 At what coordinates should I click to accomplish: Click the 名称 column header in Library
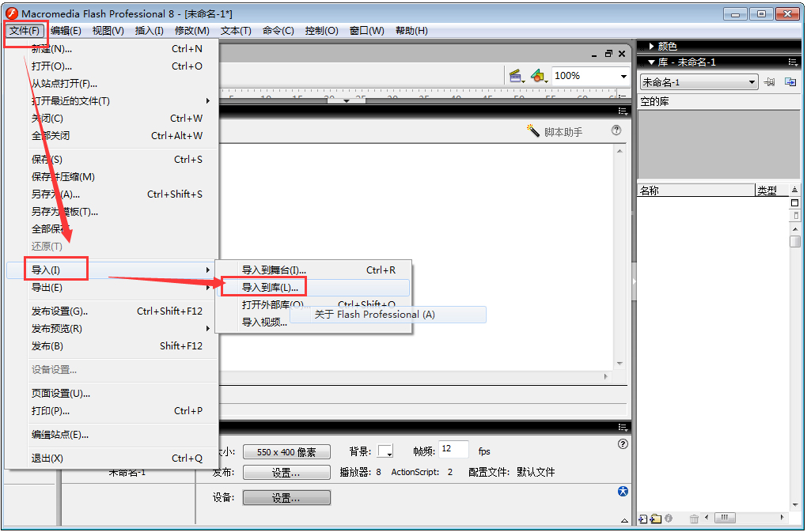tap(696, 191)
